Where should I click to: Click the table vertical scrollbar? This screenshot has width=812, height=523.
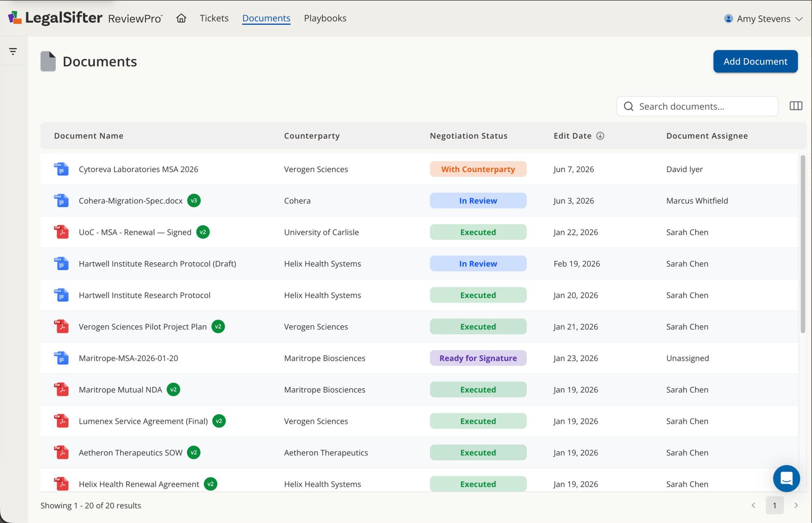tap(803, 244)
